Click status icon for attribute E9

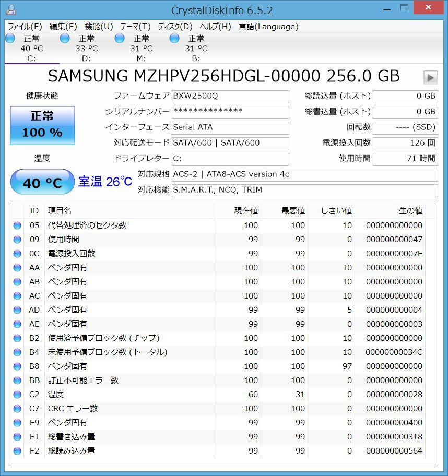(x=17, y=423)
